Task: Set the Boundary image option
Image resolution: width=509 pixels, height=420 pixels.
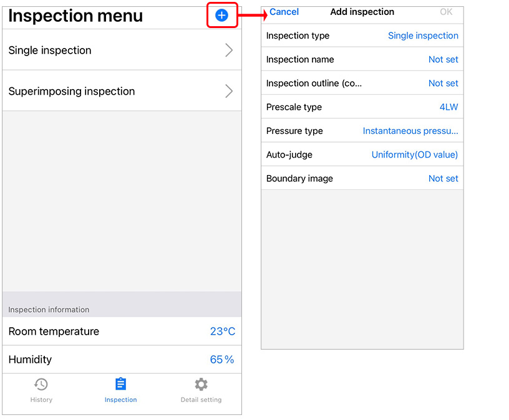Action: (x=443, y=179)
